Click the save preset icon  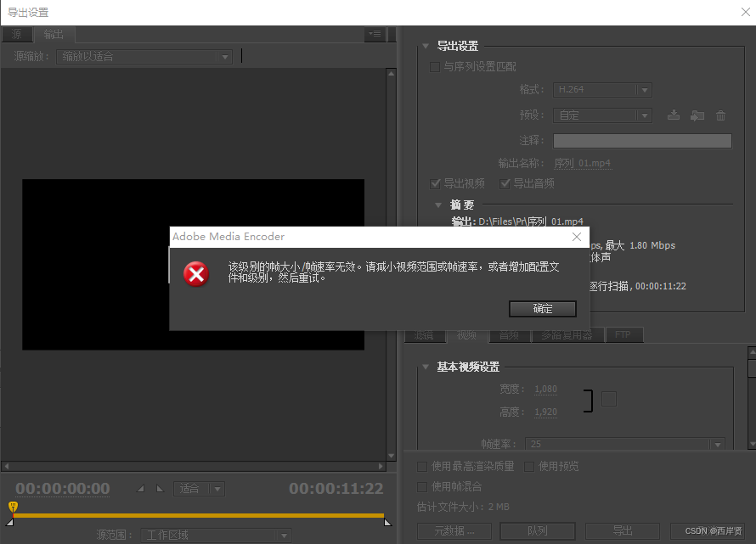(x=674, y=115)
